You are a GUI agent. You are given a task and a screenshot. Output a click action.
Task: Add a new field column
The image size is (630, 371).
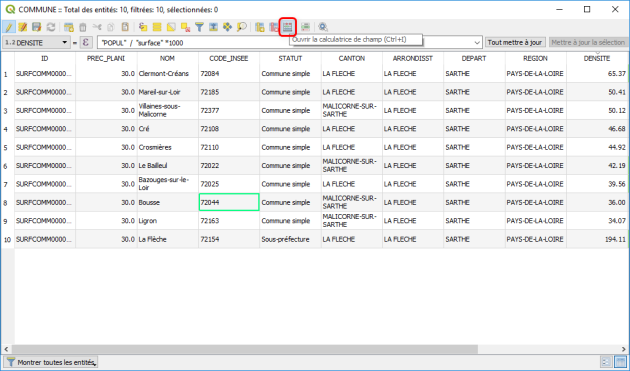pos(260,27)
